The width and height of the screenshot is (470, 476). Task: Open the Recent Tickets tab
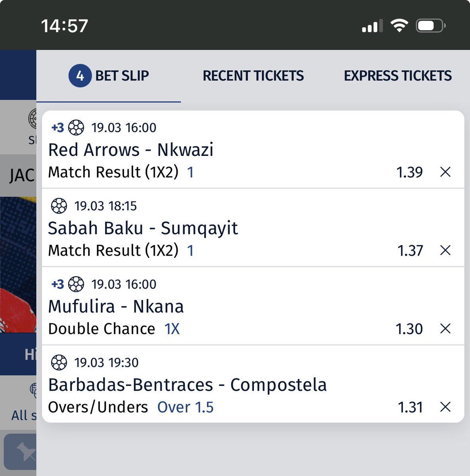pyautogui.click(x=253, y=76)
